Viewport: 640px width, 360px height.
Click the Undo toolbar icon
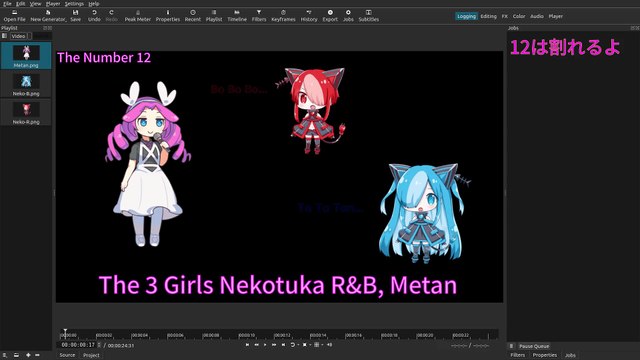[x=94, y=16]
